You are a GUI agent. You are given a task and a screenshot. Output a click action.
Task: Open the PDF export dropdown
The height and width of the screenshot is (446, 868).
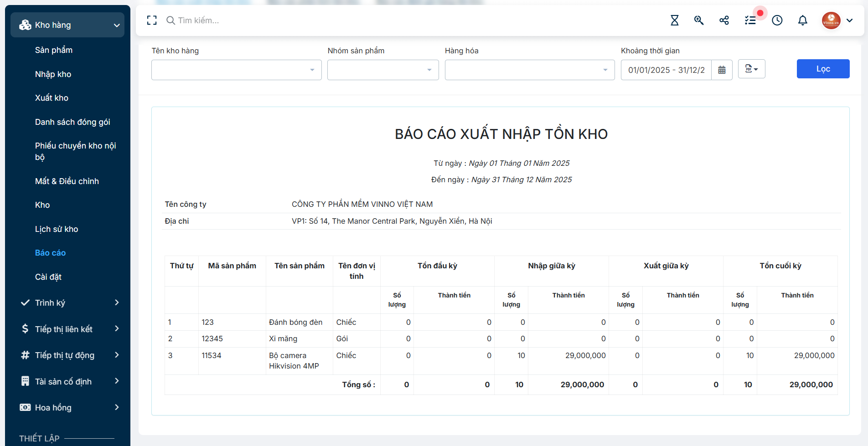click(x=751, y=69)
